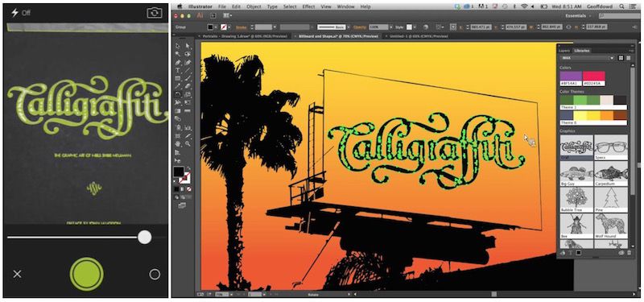Tap the flash lightning icon on phone
The height and width of the screenshot is (302, 644).
point(14,13)
